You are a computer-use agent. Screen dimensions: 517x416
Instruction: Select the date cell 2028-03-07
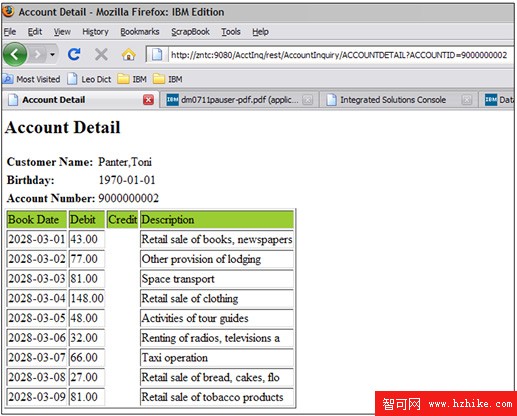pyautogui.click(x=37, y=357)
